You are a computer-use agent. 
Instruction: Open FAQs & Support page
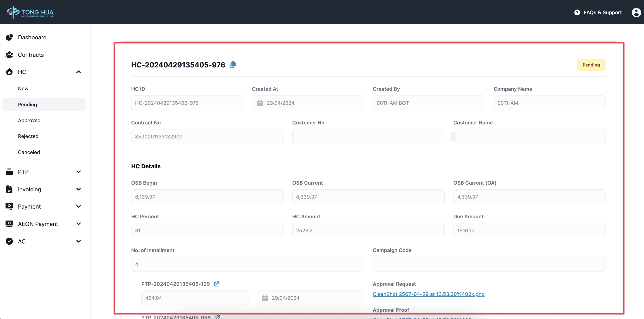[x=603, y=12]
